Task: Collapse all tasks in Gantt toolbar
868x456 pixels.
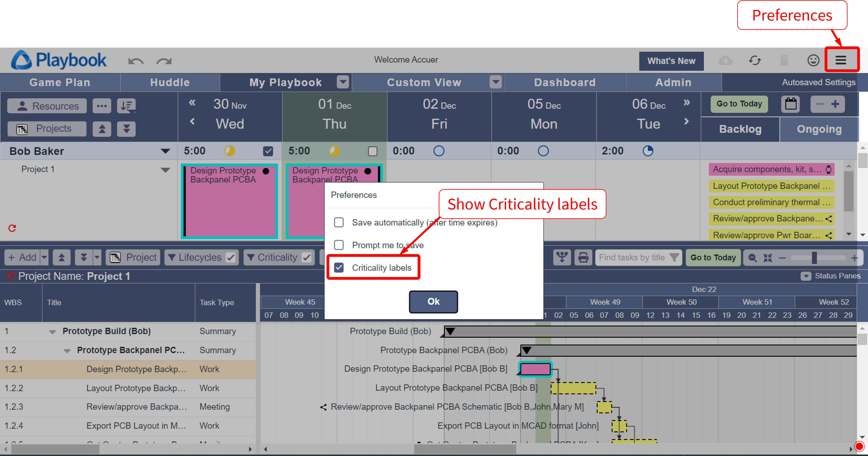Action: coord(61,258)
